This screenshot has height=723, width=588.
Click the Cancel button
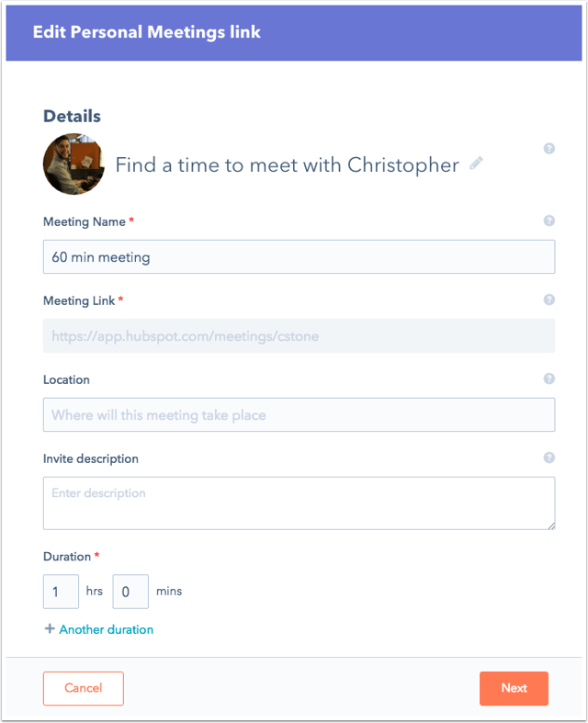84,688
